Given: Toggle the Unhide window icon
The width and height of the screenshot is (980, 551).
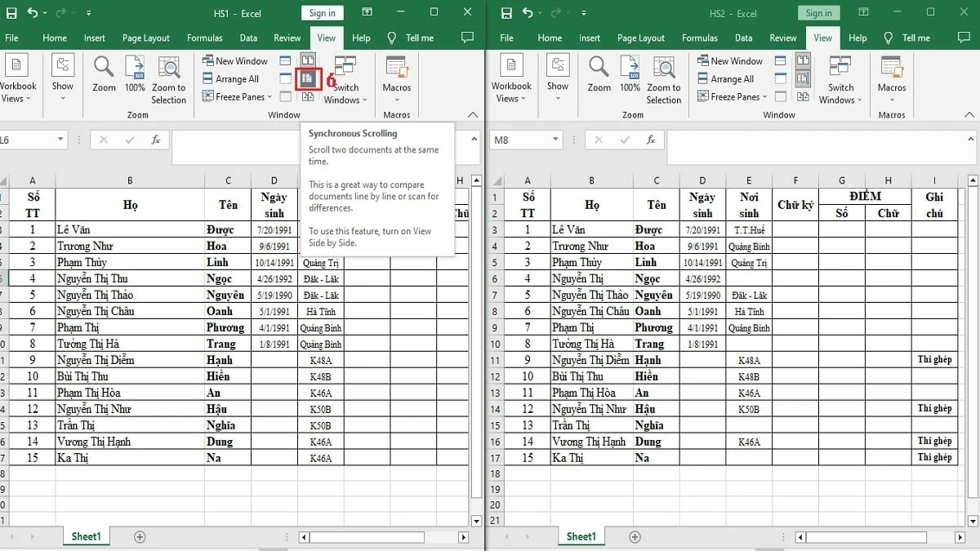Looking at the screenshot, I should point(284,96).
